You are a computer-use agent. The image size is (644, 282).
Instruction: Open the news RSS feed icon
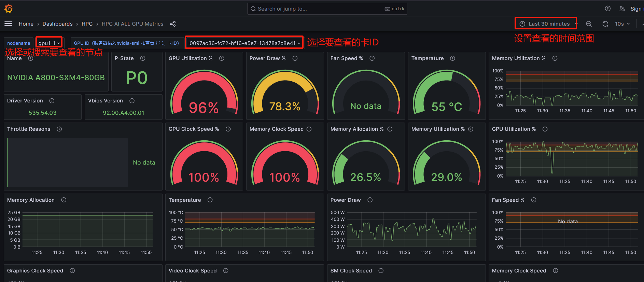(x=622, y=9)
